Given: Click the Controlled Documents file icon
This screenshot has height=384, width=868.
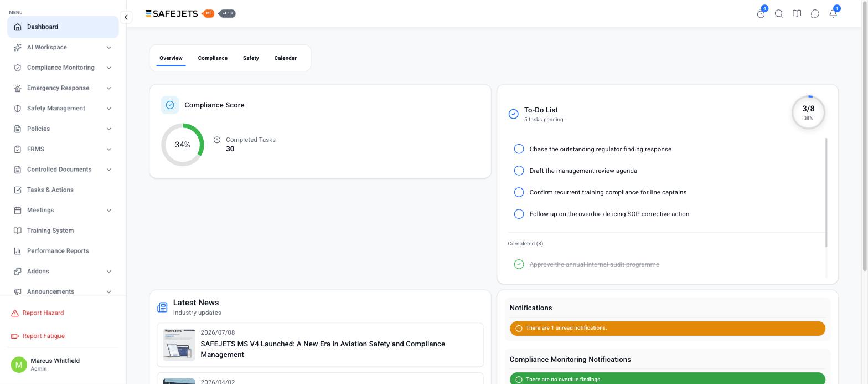Looking at the screenshot, I should tap(18, 170).
